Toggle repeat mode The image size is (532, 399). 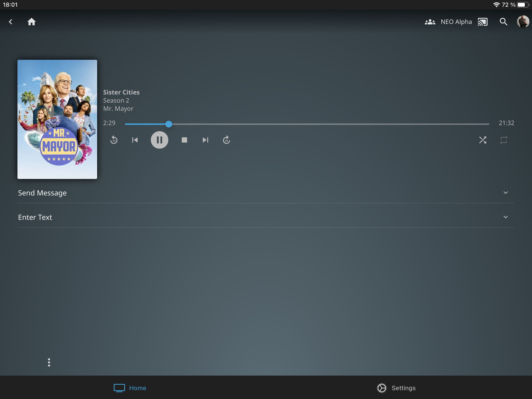(504, 140)
